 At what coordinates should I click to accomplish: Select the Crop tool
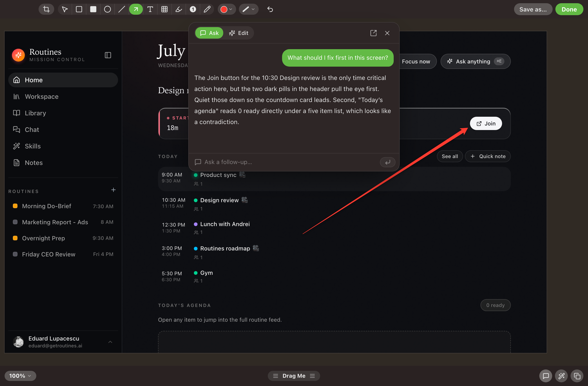(46, 9)
